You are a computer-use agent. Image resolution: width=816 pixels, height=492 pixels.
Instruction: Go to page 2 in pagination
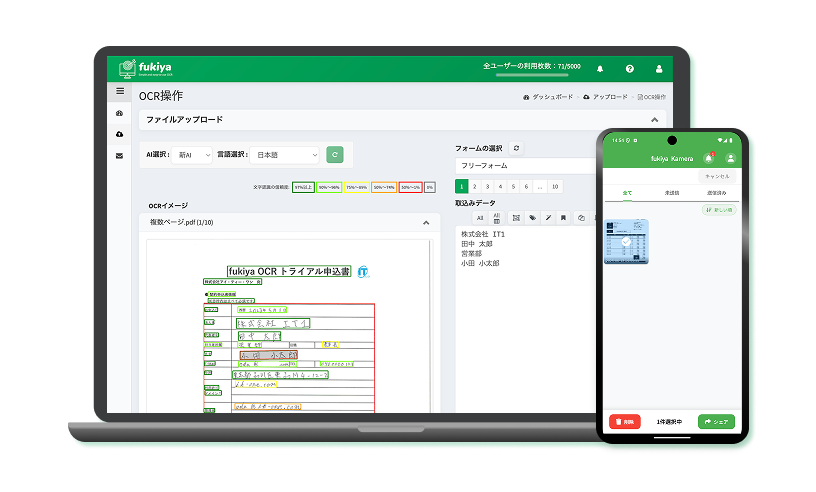point(474,186)
